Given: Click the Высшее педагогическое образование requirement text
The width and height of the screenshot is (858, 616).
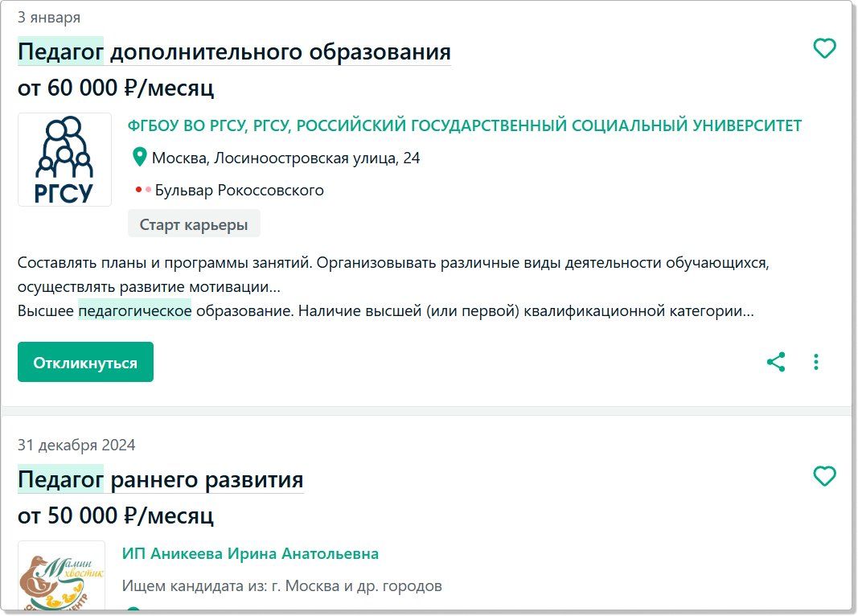Looking at the screenshot, I should click(x=386, y=310).
